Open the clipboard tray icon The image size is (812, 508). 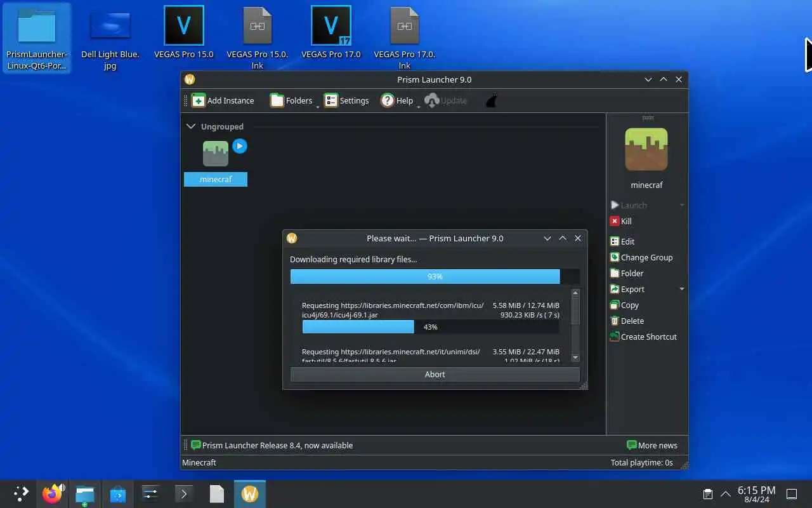[x=707, y=494]
